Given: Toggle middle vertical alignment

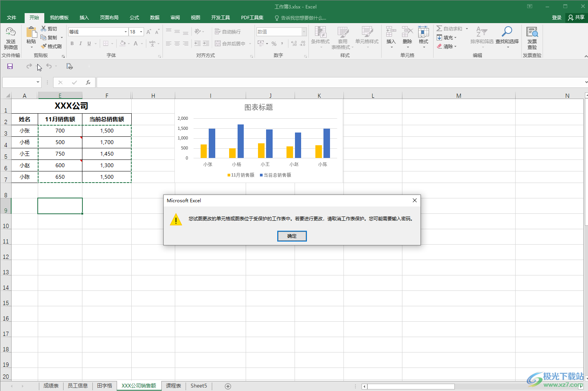Looking at the screenshot, I should [x=177, y=32].
